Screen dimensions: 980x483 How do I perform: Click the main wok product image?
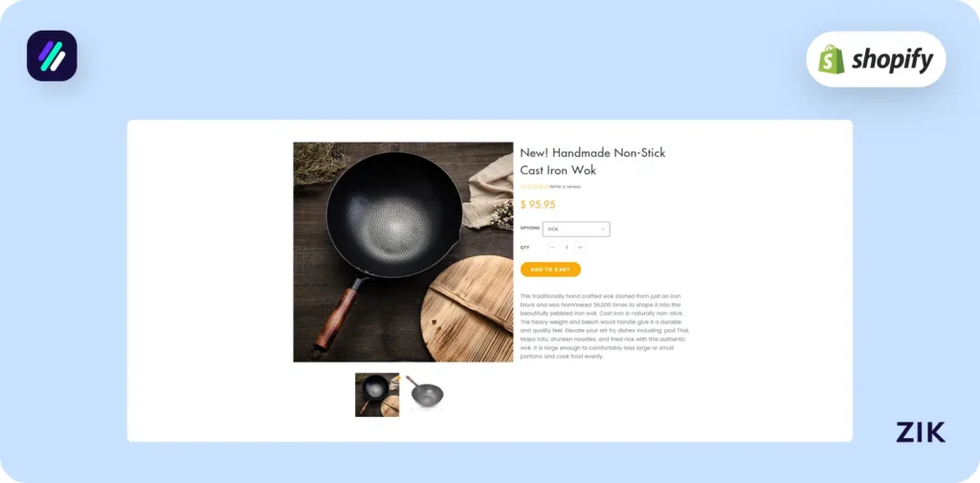(x=403, y=252)
